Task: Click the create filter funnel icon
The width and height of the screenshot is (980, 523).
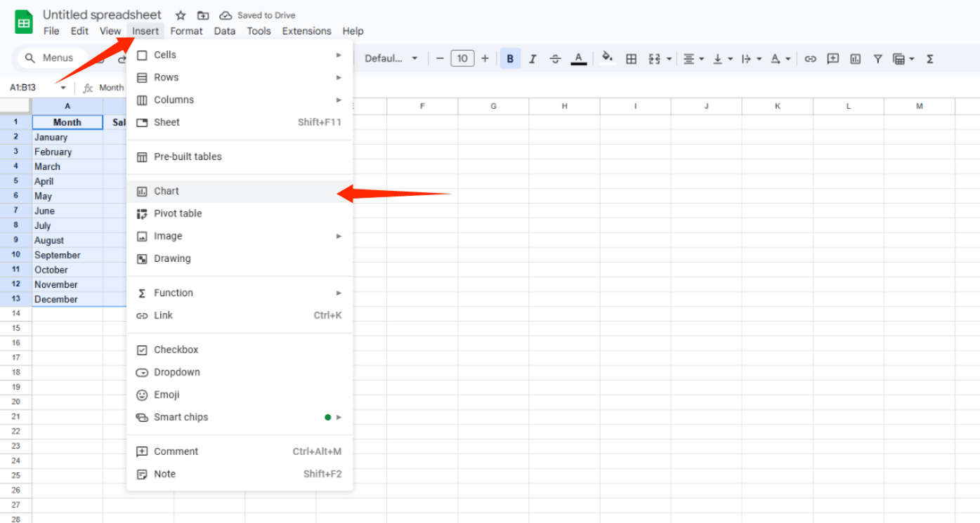Action: tap(877, 59)
